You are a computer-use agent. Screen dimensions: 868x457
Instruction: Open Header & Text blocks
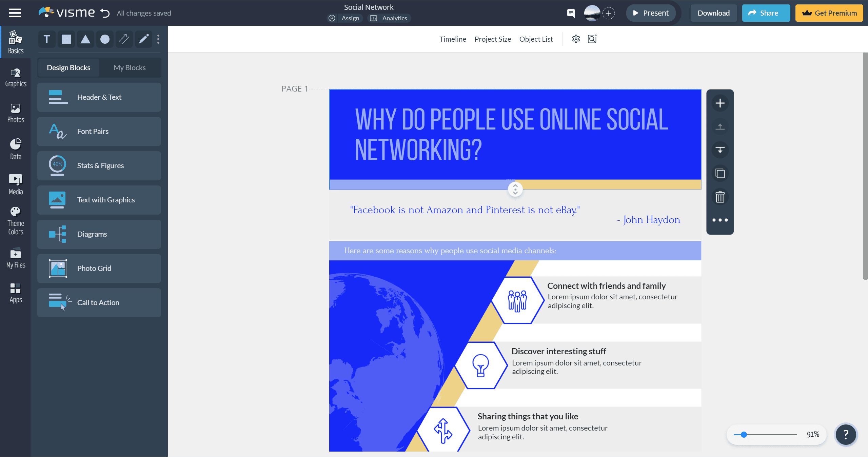99,97
